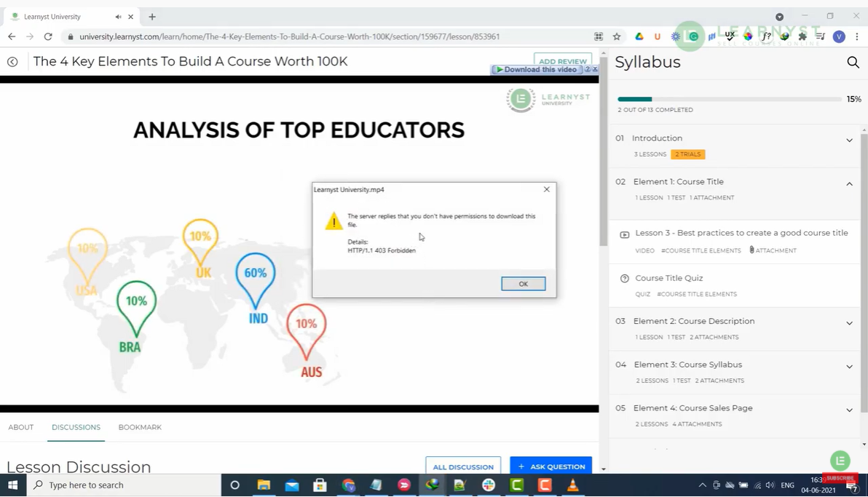Open VLC media player from the taskbar
The height and width of the screenshot is (497, 868).
(573, 485)
